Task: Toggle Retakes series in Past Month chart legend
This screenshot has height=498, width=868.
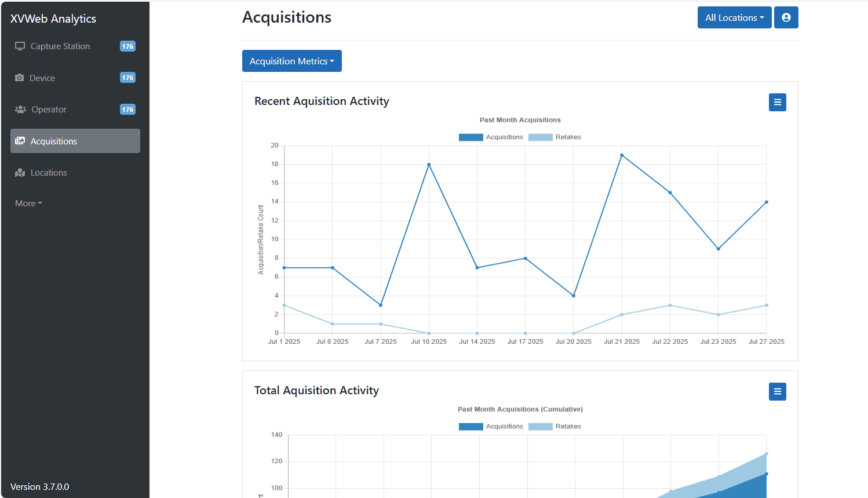Action: [x=555, y=137]
